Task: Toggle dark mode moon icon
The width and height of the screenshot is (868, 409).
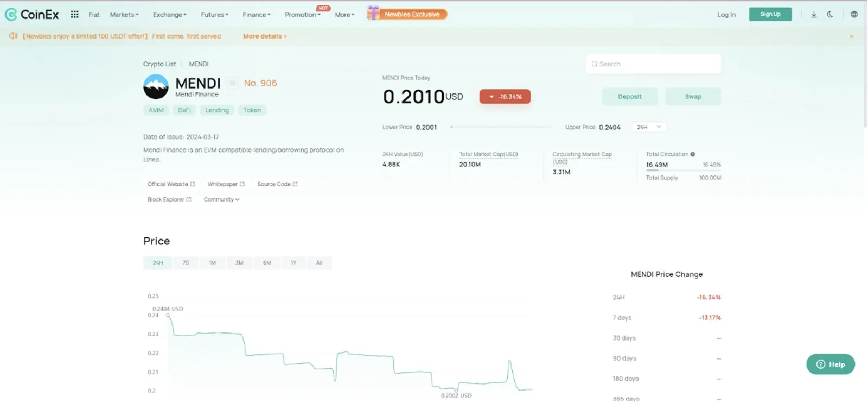Action: tap(830, 15)
